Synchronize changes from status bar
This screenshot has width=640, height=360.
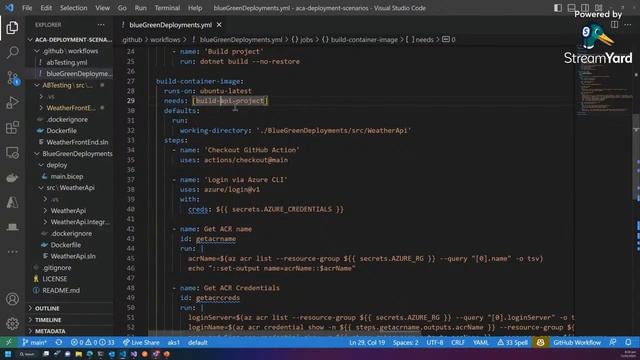[59, 342]
